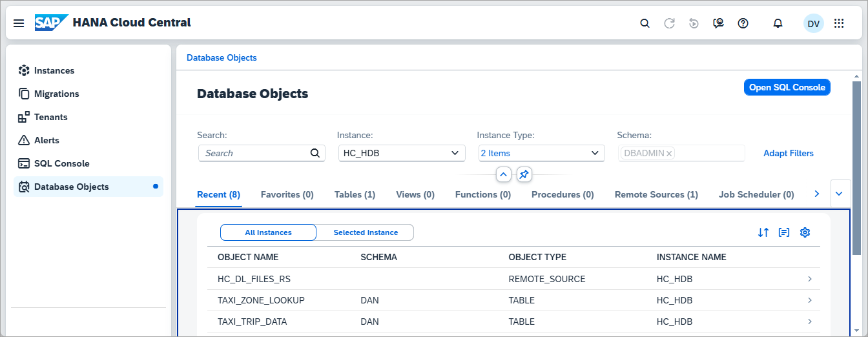Click the Database Objects sidebar icon
This screenshot has width=868, height=337.
tap(24, 187)
